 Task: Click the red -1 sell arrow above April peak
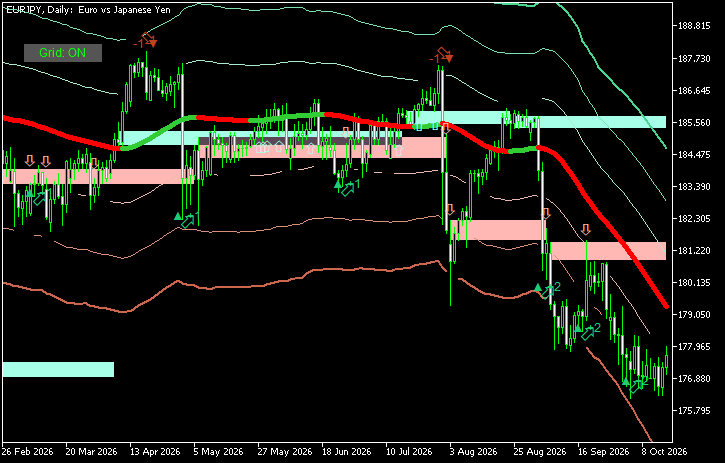pos(149,39)
